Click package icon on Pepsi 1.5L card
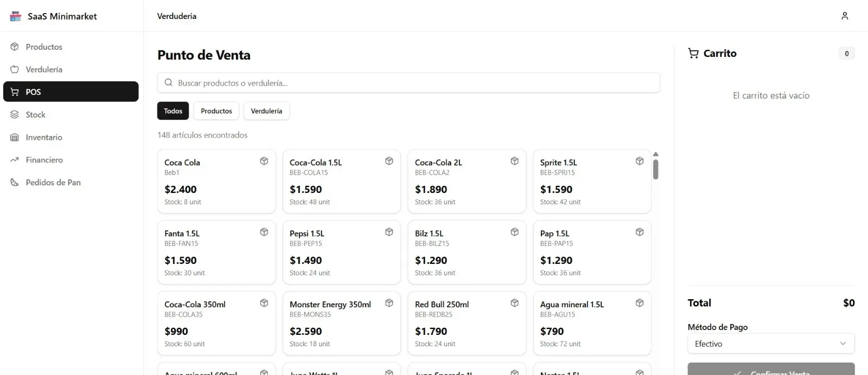The width and height of the screenshot is (868, 375). click(x=389, y=232)
